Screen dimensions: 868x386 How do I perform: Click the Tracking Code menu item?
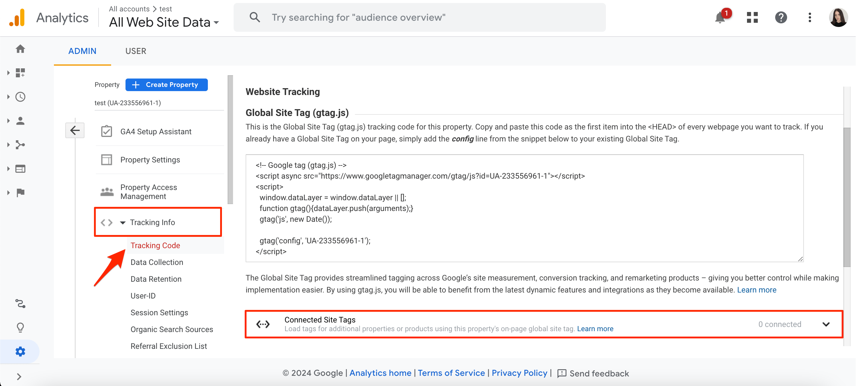(155, 245)
